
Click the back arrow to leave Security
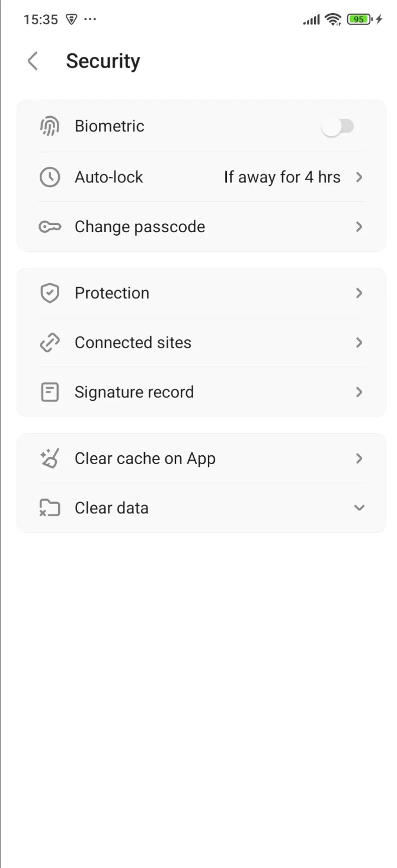pos(33,60)
